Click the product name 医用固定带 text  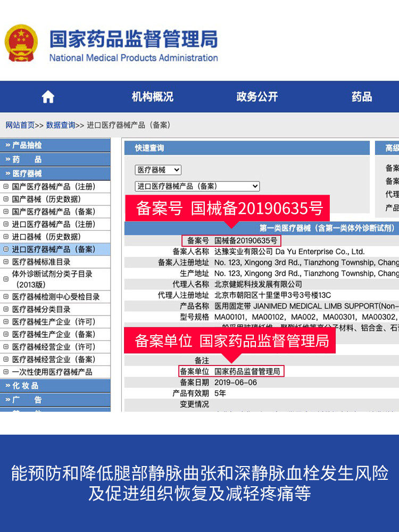click(233, 306)
